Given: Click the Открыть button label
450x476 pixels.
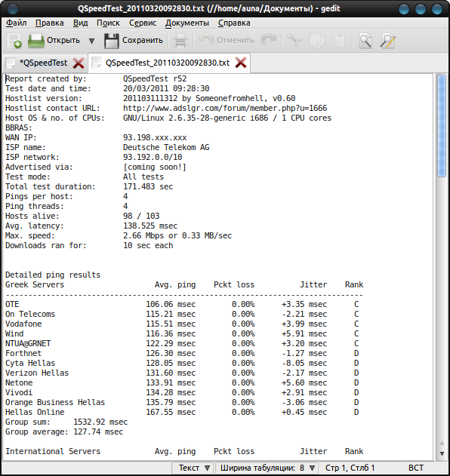Looking at the screenshot, I should 63,41.
